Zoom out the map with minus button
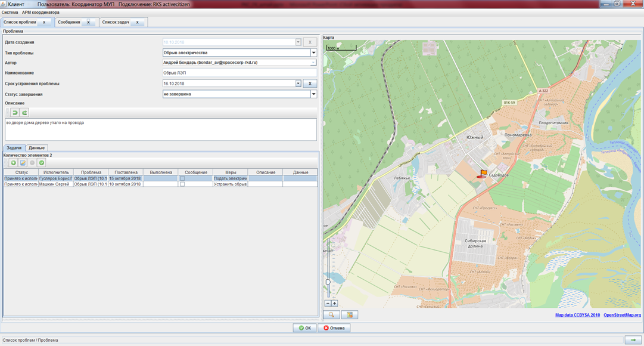Image resolution: width=644 pixels, height=346 pixels. click(x=328, y=303)
